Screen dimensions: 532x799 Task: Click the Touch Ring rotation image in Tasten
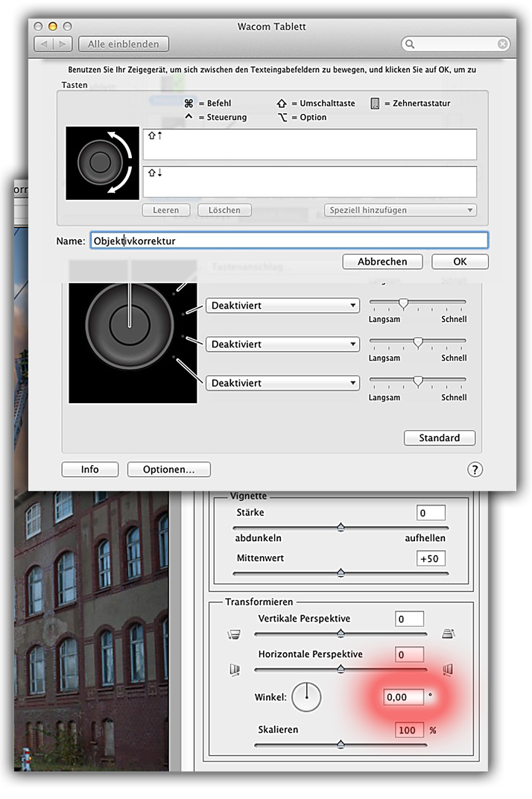[102, 163]
